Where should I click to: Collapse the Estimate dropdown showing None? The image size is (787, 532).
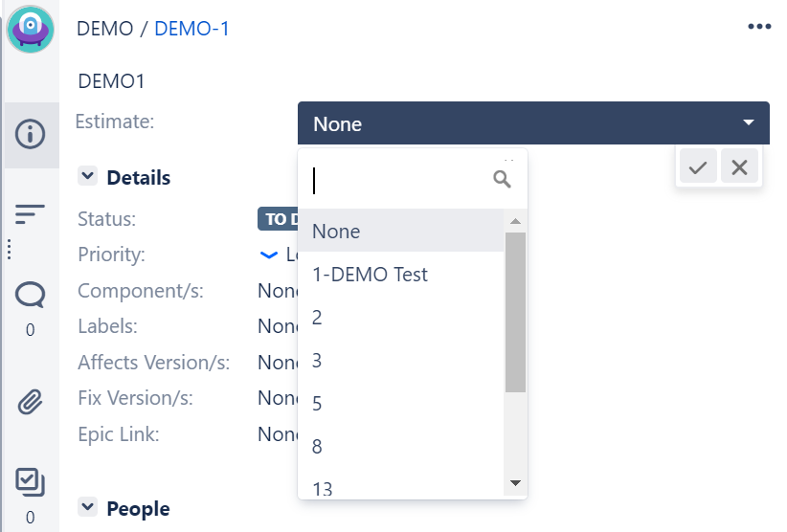tap(748, 123)
